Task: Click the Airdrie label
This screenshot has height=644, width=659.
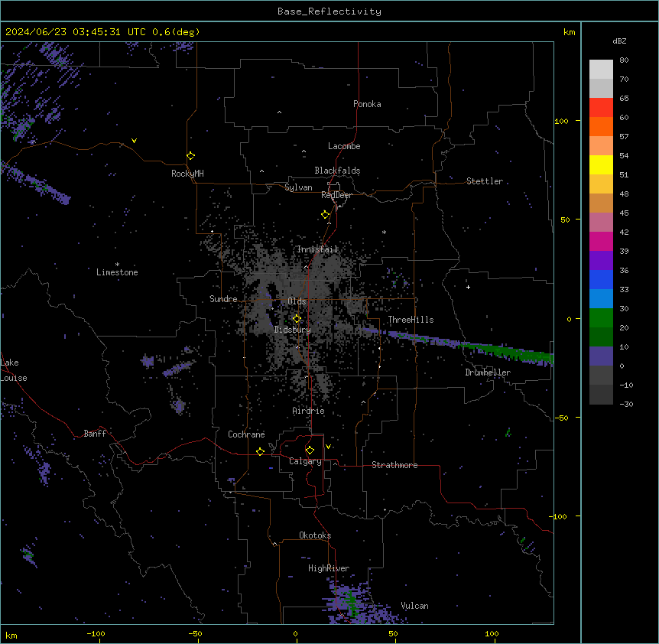Action: pyautogui.click(x=309, y=411)
